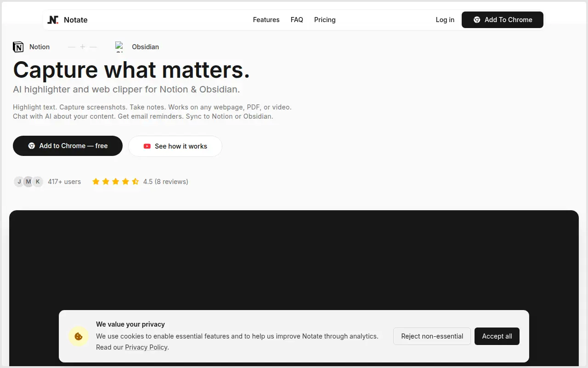Click the dark demo video area

coord(294,260)
